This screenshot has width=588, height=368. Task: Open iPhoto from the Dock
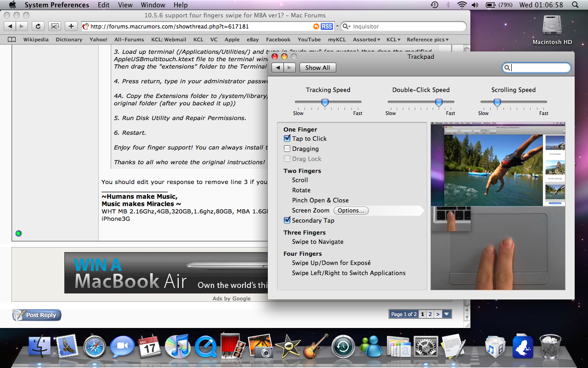tap(260, 346)
